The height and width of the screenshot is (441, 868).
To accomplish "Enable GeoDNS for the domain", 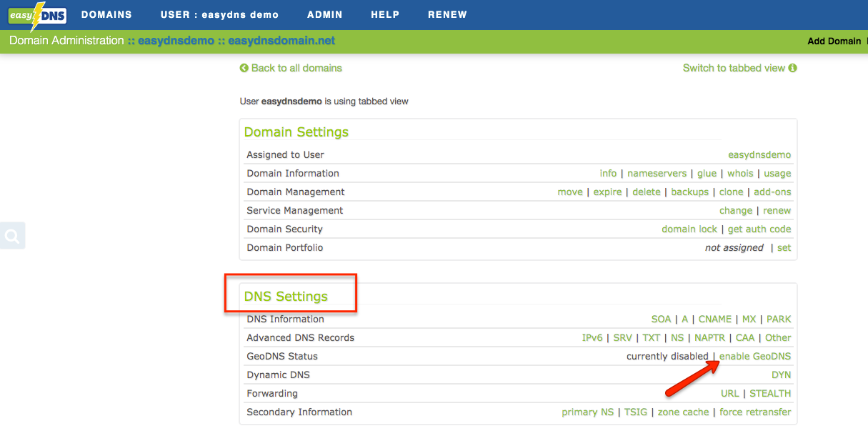I will (754, 356).
